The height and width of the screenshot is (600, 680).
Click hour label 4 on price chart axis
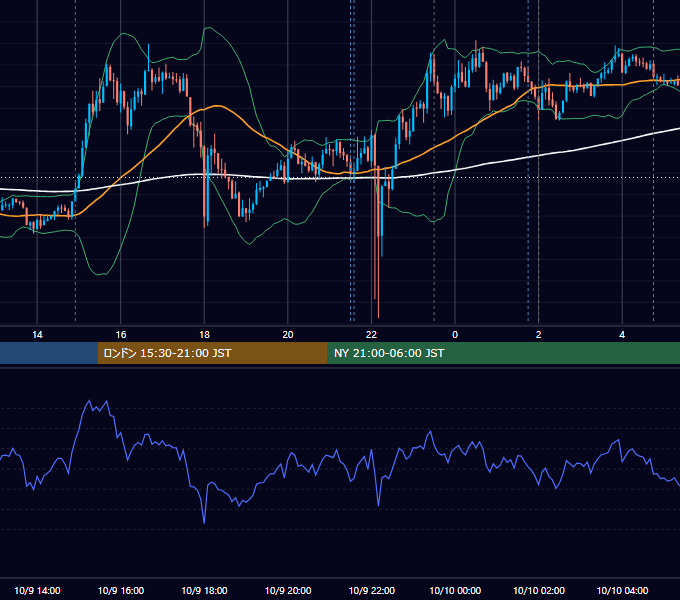click(x=622, y=334)
